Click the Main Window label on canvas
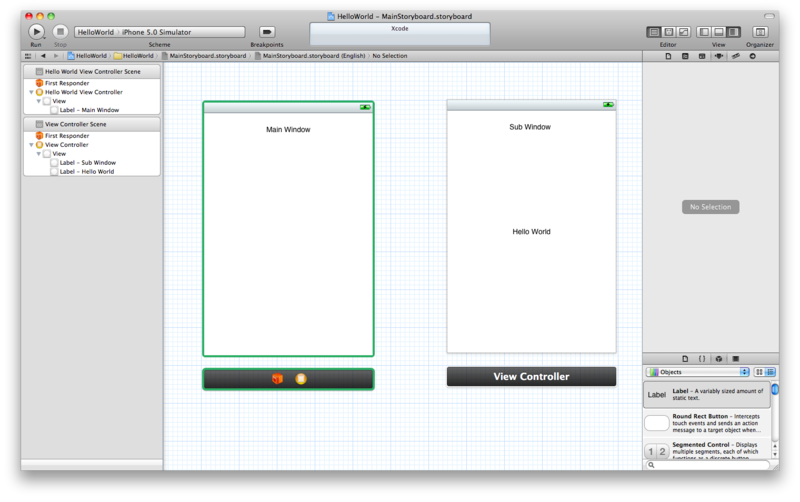Screen dimensions: 800x502 [x=288, y=130]
